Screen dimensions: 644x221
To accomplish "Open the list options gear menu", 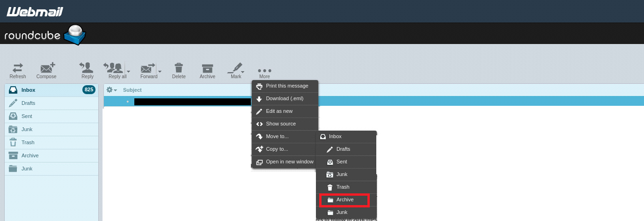I will (111, 90).
